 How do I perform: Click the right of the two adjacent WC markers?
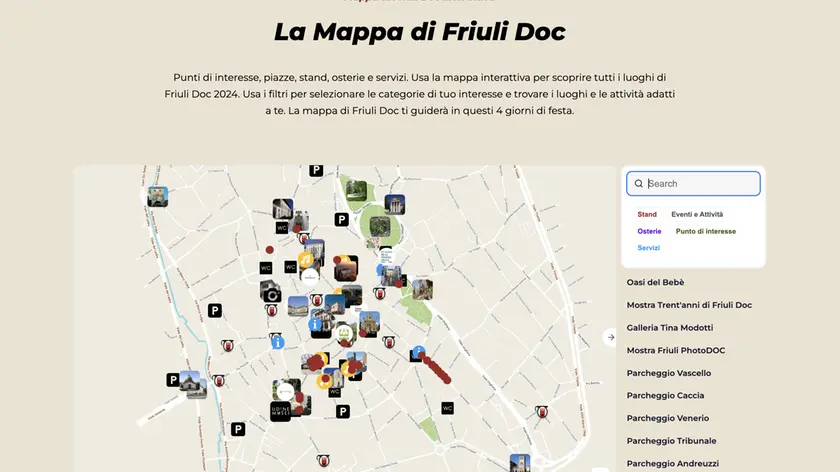click(x=290, y=267)
